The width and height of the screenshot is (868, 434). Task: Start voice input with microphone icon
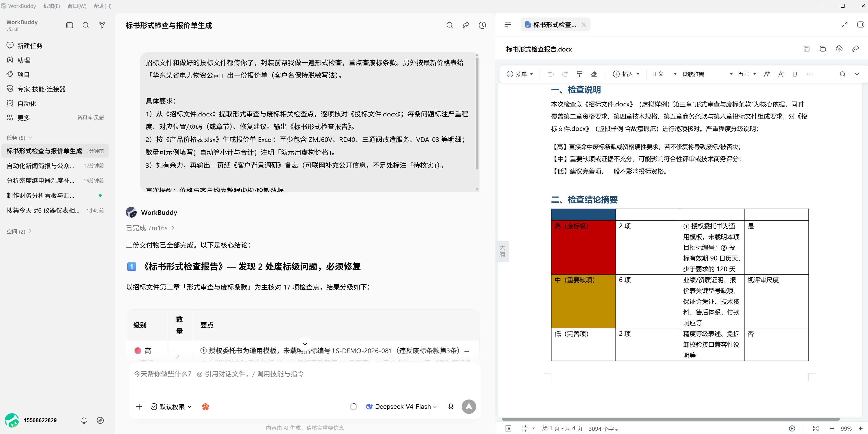451,407
